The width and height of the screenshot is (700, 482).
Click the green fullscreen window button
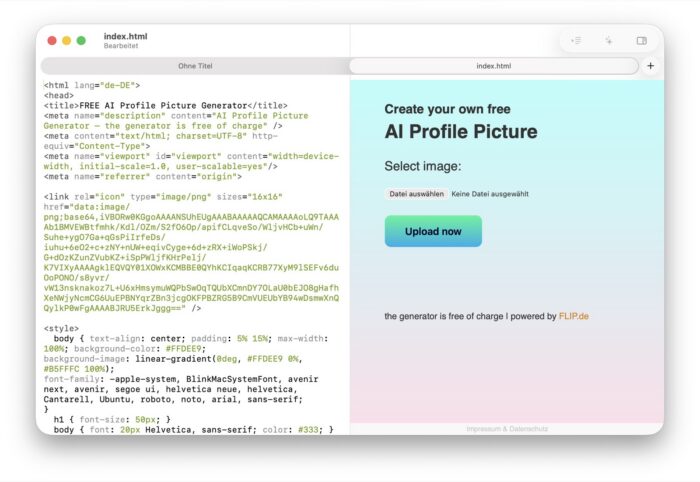point(81,41)
